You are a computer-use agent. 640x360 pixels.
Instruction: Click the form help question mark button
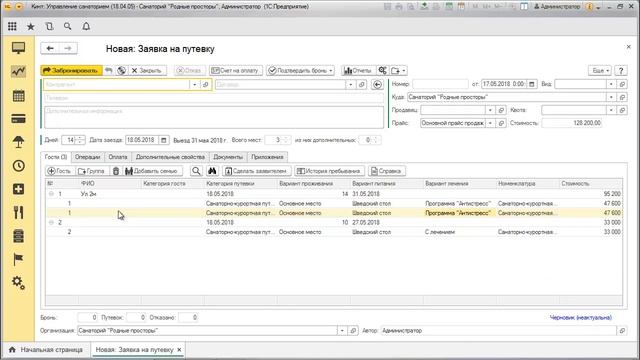[621, 71]
